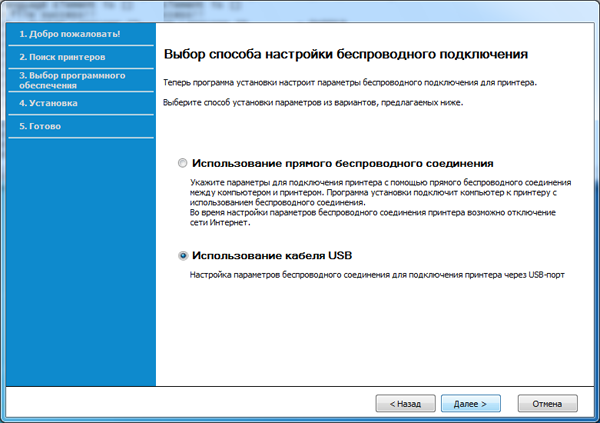Select the USB cable radio button
This screenshot has height=423, width=600.
click(x=182, y=255)
